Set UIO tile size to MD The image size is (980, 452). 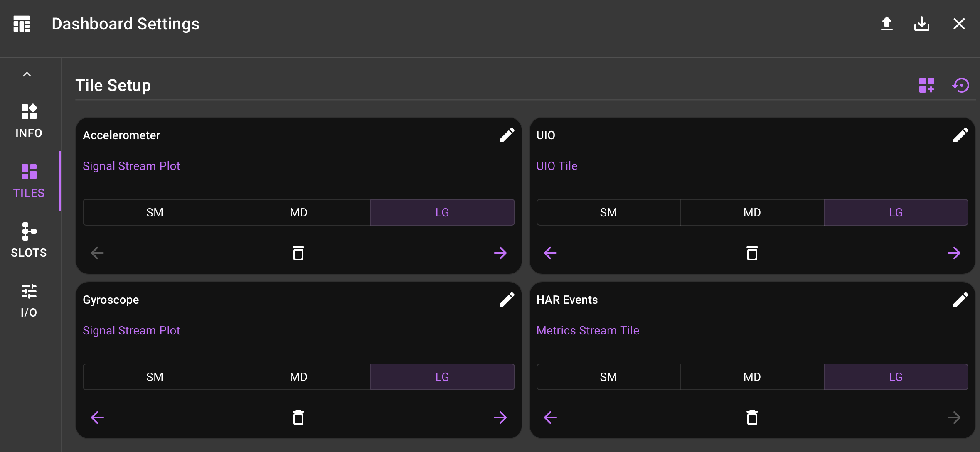(752, 212)
